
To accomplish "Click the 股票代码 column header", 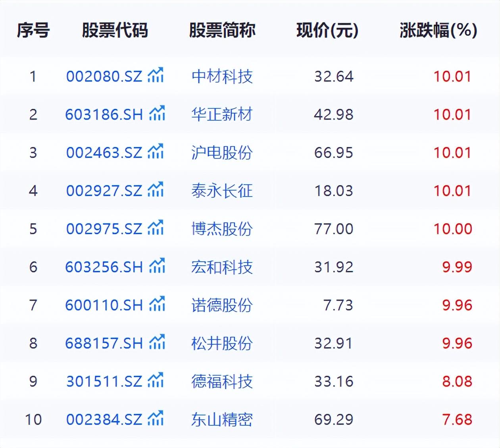I will [115, 30].
